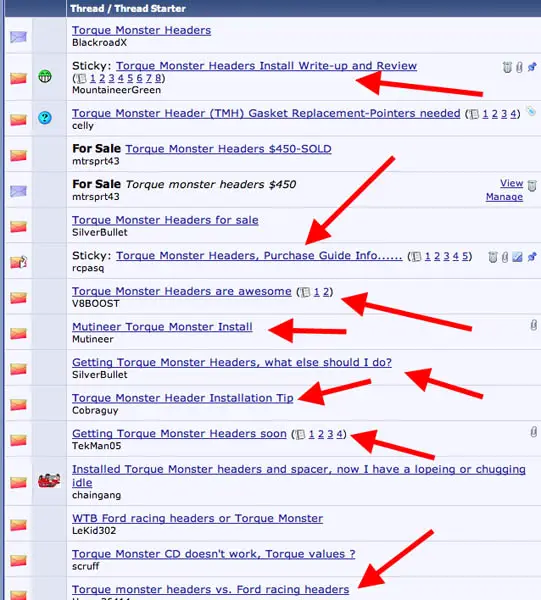Click blue pushpin icon in Purchase Guide row
This screenshot has height=600, width=541.
click(532, 257)
